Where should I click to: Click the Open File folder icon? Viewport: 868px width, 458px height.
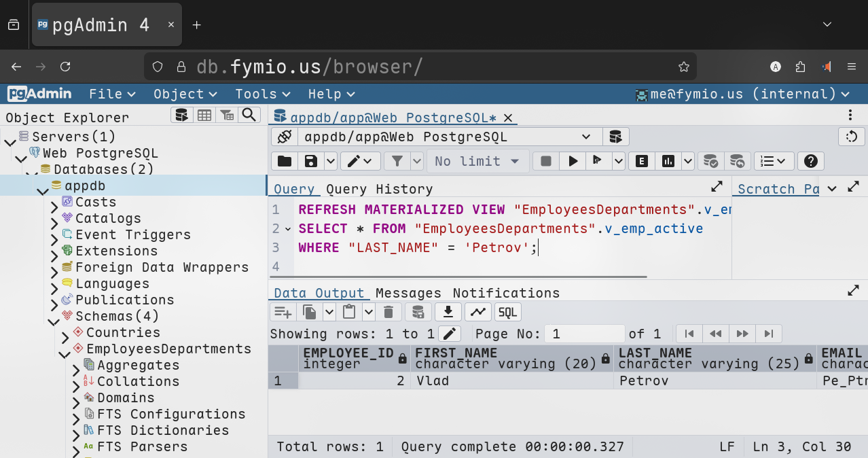[x=285, y=161]
